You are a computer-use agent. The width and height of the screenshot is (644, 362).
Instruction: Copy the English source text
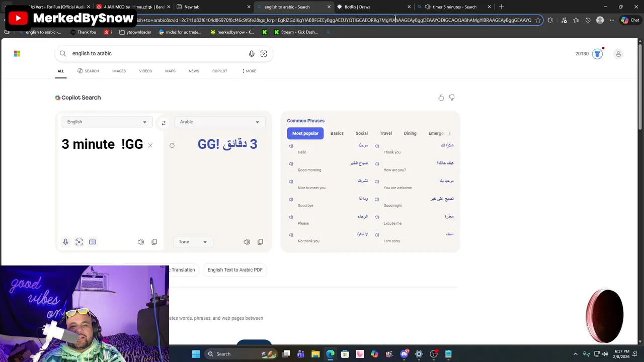154,242
